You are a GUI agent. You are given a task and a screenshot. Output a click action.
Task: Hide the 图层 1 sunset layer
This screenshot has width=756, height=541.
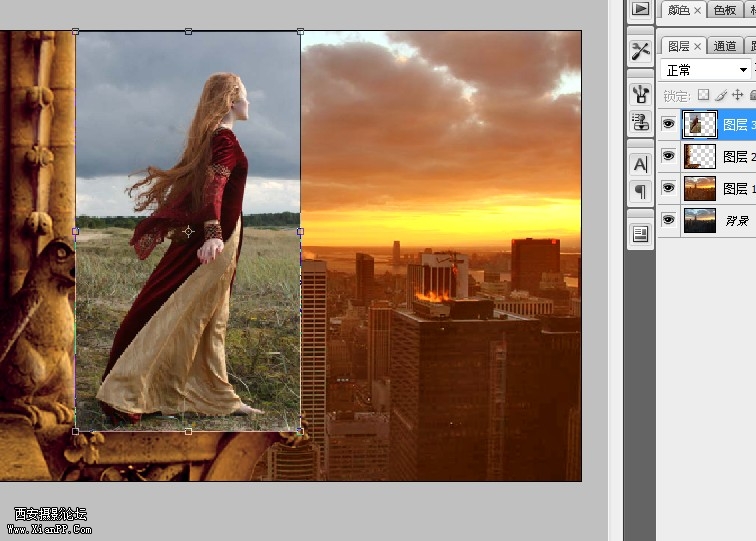tap(669, 188)
